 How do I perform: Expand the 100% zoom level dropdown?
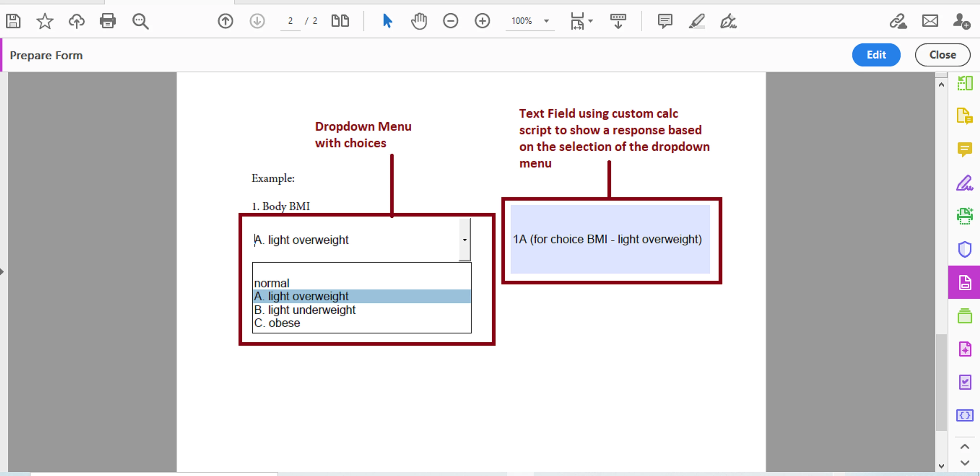tap(546, 21)
